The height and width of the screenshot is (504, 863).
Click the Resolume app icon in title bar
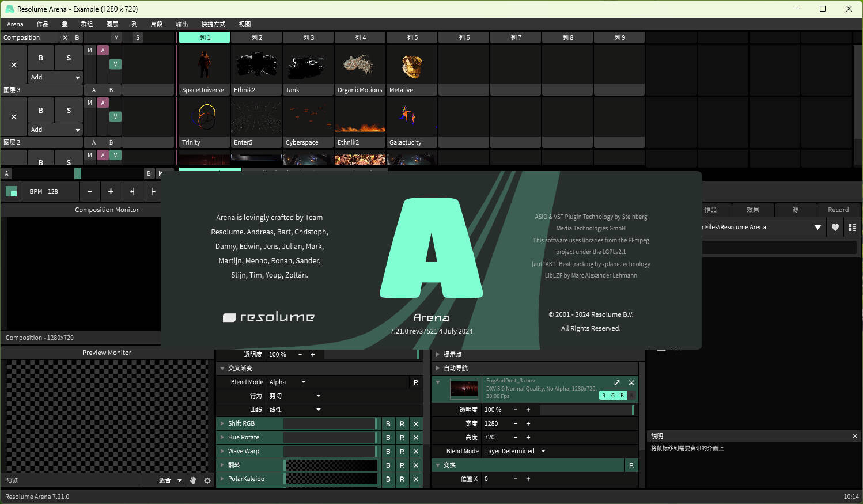click(x=9, y=9)
